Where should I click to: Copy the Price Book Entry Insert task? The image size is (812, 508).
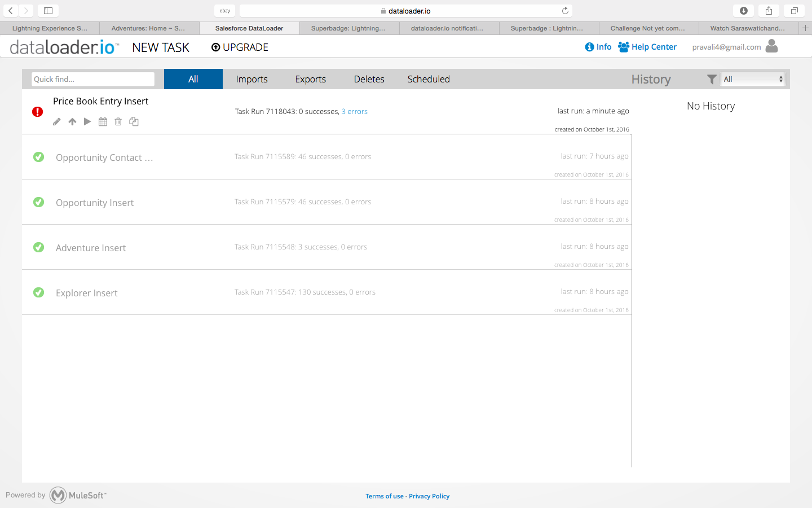134,121
